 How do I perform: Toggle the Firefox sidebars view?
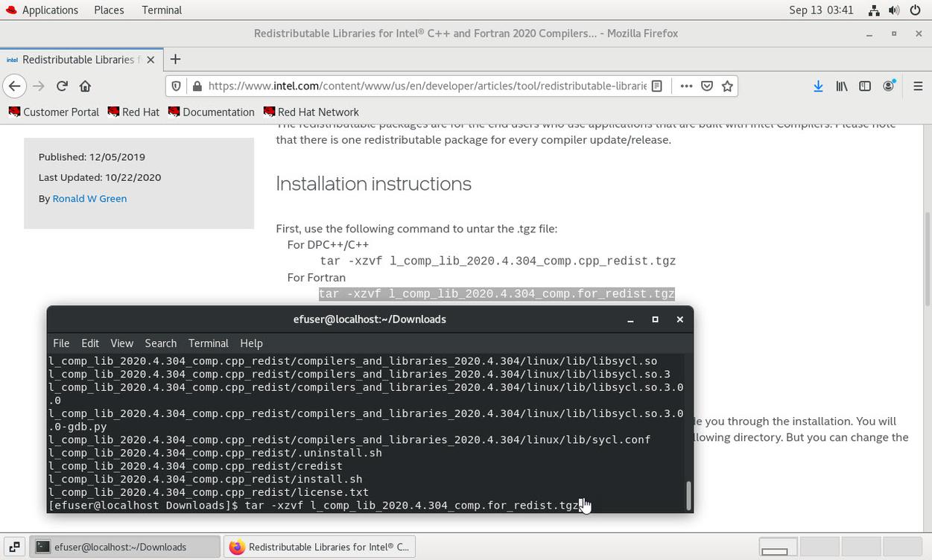coord(865,86)
